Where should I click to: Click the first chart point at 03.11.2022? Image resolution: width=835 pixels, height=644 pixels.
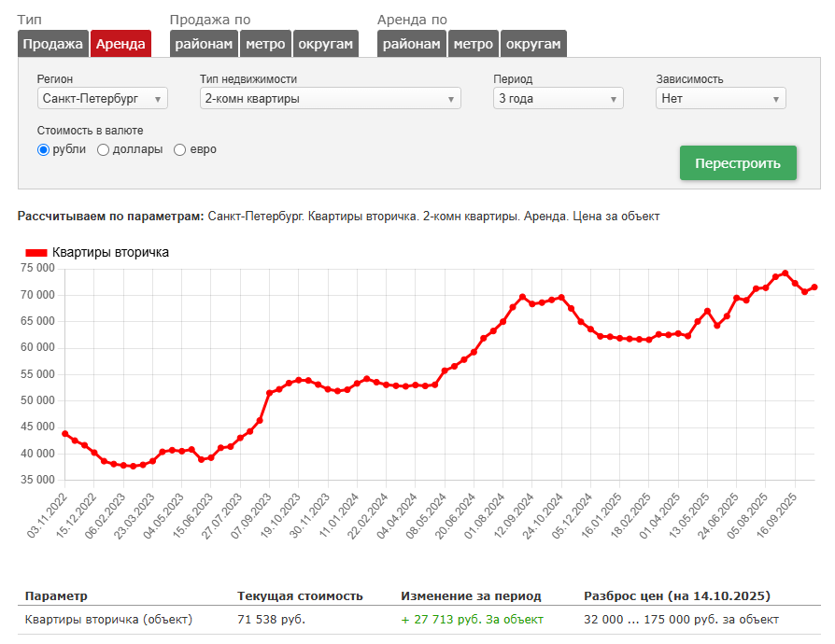point(65,434)
